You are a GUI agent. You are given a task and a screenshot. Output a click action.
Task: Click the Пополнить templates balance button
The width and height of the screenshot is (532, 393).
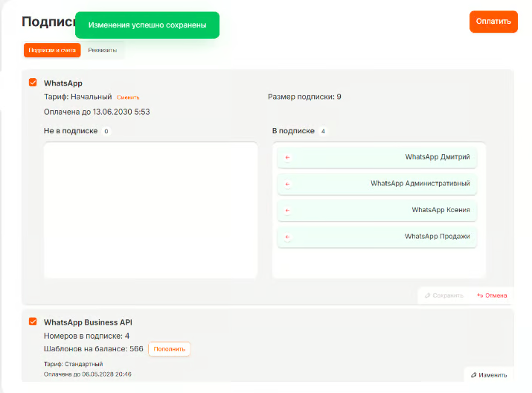tap(169, 349)
